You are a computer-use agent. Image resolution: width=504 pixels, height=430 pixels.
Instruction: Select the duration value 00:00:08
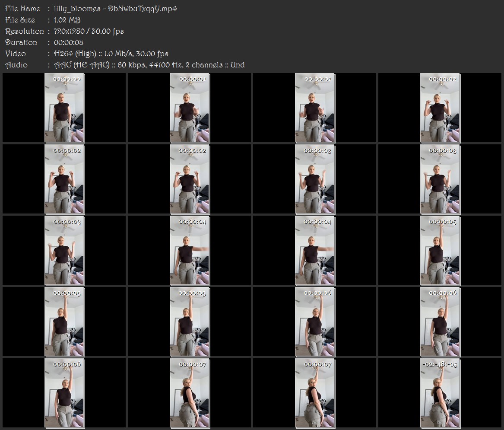[x=69, y=42]
